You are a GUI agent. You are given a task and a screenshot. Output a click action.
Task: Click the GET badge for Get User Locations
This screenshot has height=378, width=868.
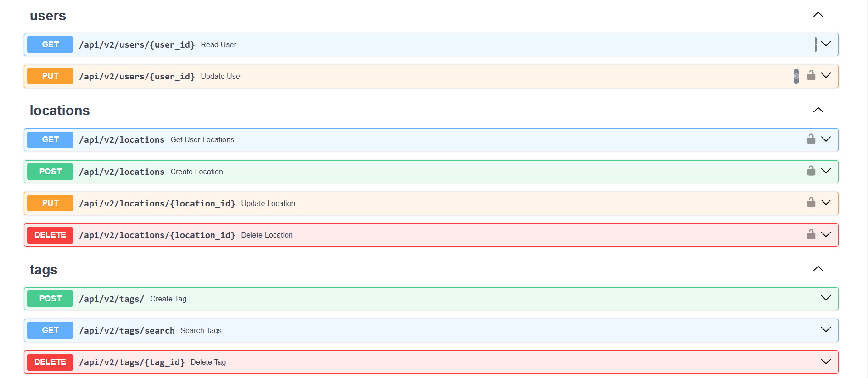coord(50,139)
